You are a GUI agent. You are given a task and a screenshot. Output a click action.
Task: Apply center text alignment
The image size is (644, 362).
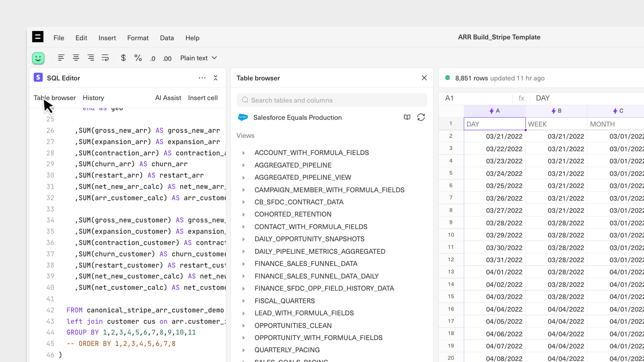[x=76, y=58]
